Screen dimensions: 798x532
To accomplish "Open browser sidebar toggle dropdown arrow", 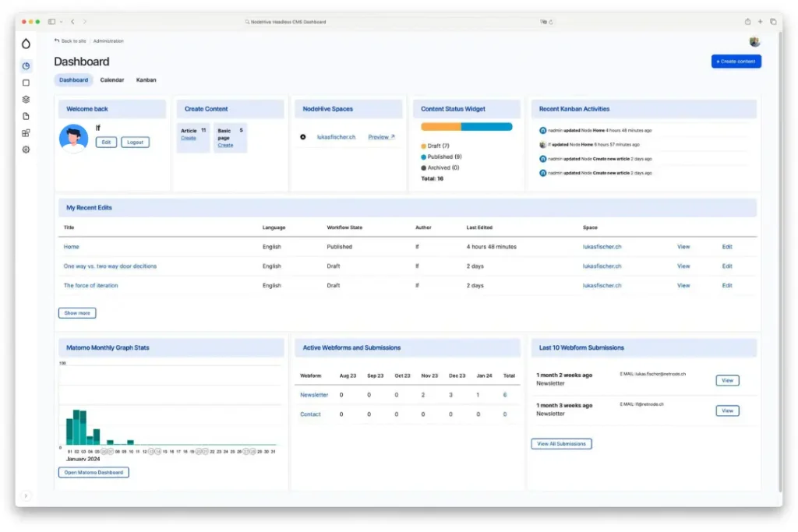I will coord(61,22).
